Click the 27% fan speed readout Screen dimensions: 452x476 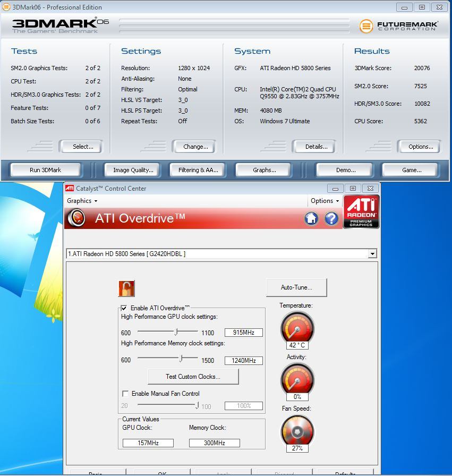click(297, 448)
